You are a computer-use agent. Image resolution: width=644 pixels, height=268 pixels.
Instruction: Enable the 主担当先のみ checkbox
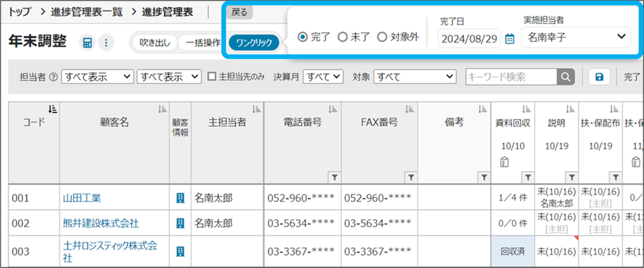coord(212,77)
